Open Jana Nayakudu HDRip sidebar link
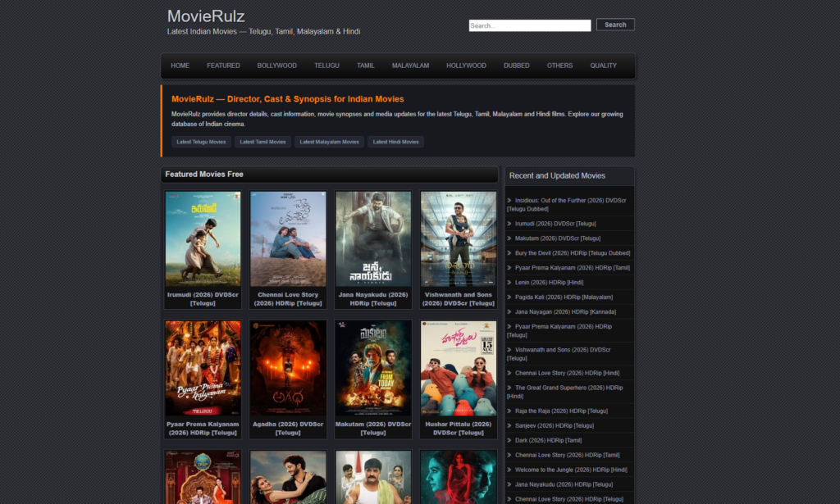Image resolution: width=840 pixels, height=504 pixels. 564,484
